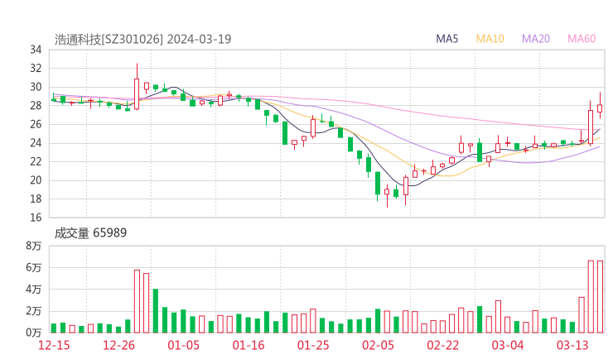Viewport: 613px width, 364px height.
Task: Click the 28 price axis label
Action: [36, 105]
